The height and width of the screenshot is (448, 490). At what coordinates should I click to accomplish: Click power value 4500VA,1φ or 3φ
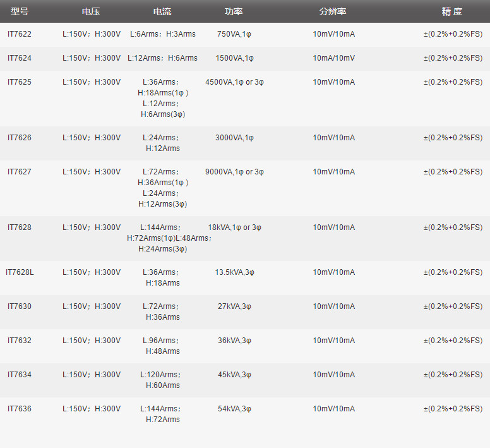tap(234, 82)
